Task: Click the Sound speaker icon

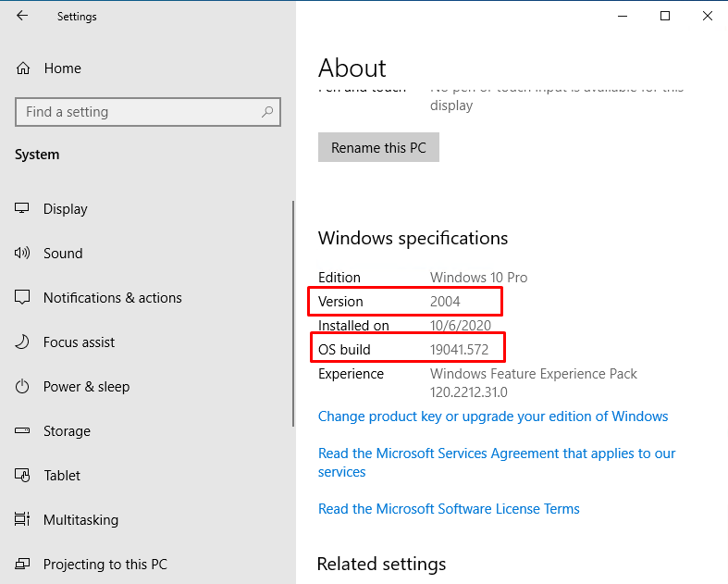Action: 22,253
